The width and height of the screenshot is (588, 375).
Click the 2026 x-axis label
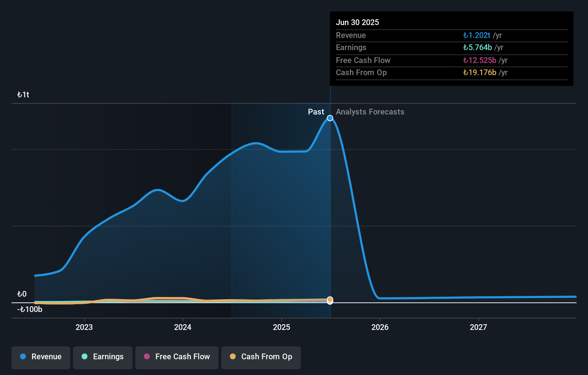click(x=380, y=327)
